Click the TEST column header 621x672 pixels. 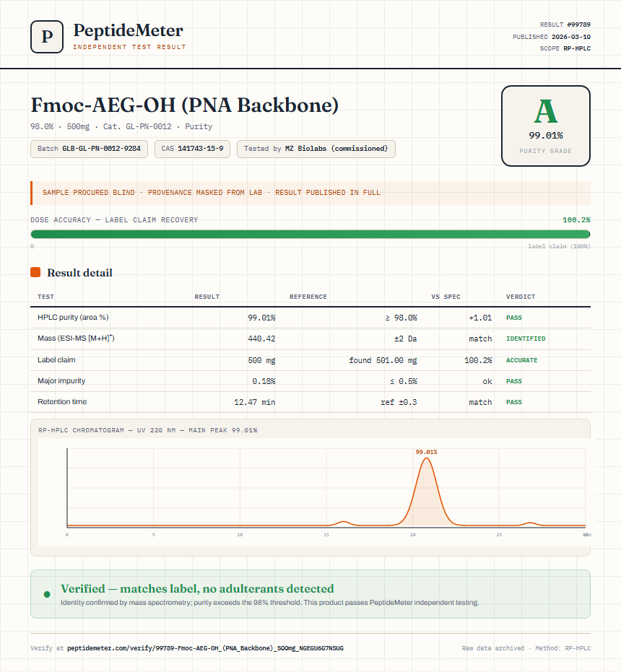point(46,297)
